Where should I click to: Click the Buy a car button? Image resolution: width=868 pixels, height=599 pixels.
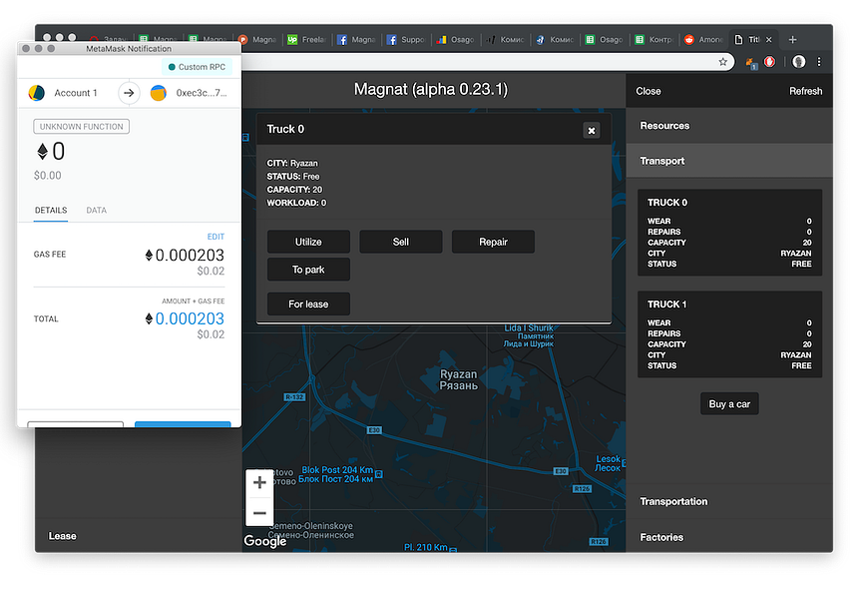tap(729, 404)
